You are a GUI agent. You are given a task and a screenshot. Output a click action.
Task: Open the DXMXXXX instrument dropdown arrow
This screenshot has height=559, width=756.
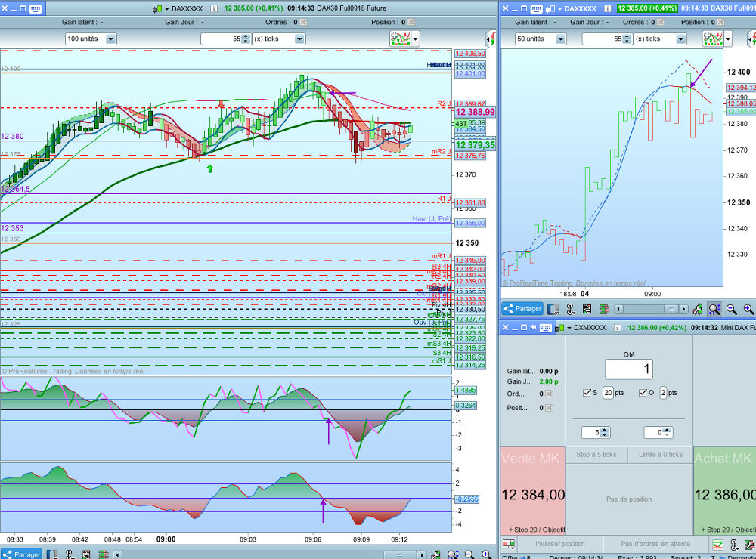(x=569, y=328)
